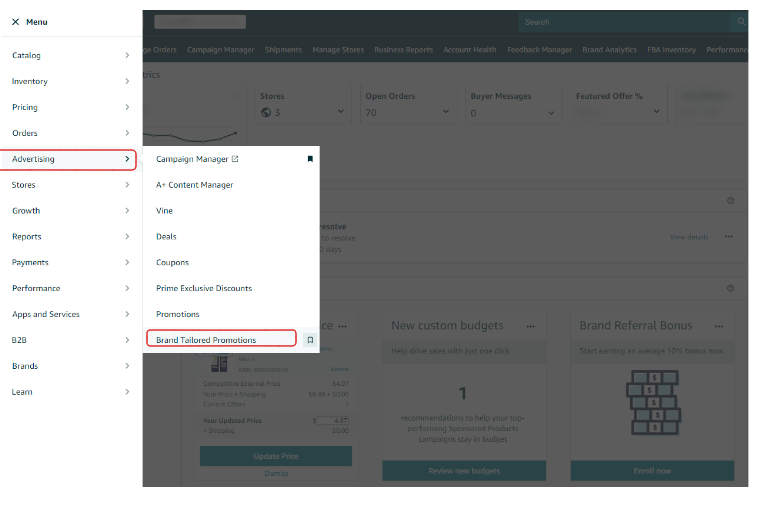Click the Update Price button
This screenshot has width=764, height=517.
[276, 456]
